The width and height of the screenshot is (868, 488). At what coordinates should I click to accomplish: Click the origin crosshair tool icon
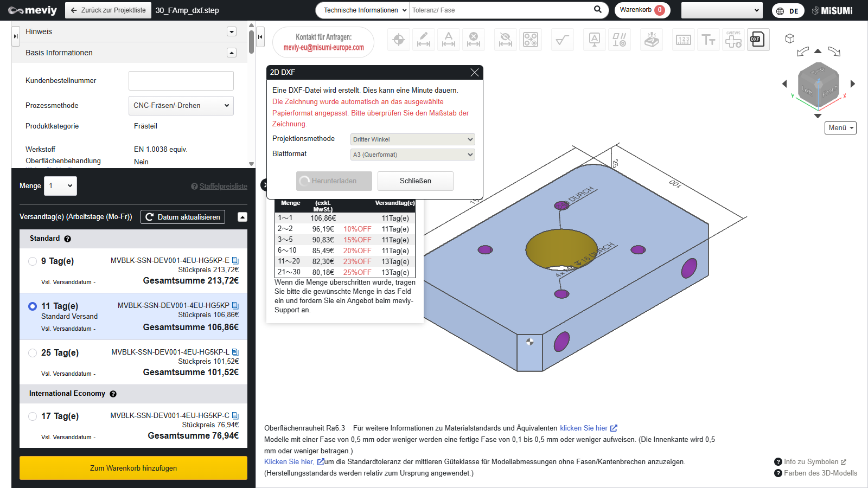pos(399,40)
